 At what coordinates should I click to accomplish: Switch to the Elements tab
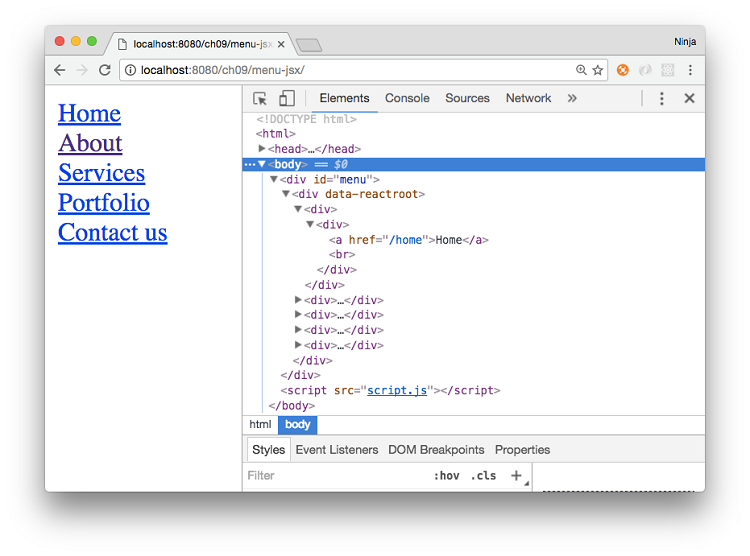[344, 99]
